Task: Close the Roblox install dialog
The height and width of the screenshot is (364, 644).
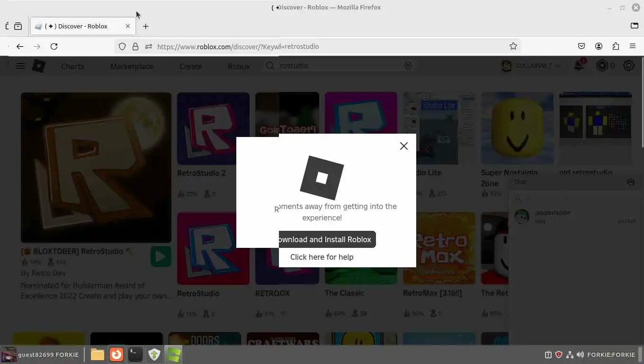Action: [x=403, y=146]
